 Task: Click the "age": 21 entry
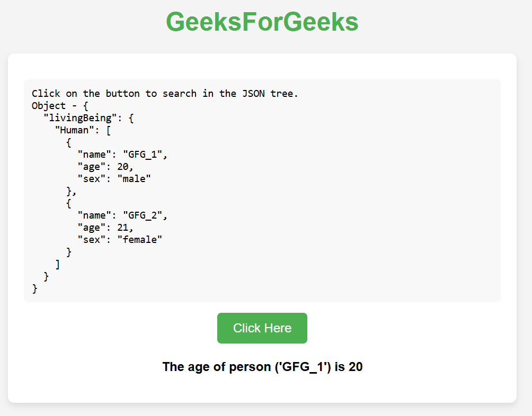(105, 228)
